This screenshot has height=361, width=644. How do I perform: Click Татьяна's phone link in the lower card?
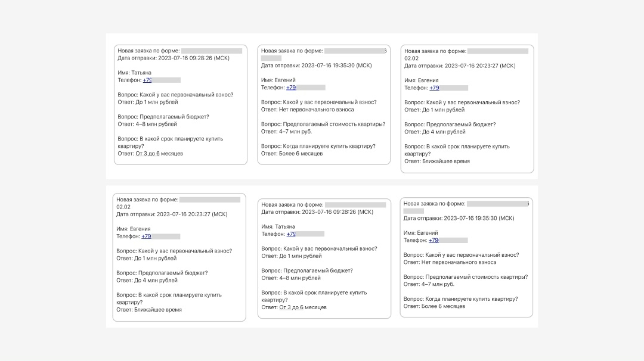tap(291, 234)
